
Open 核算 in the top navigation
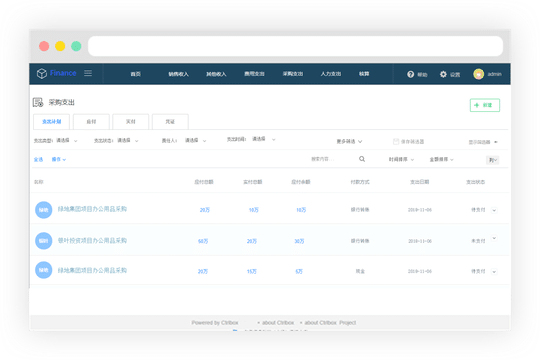[x=364, y=74]
